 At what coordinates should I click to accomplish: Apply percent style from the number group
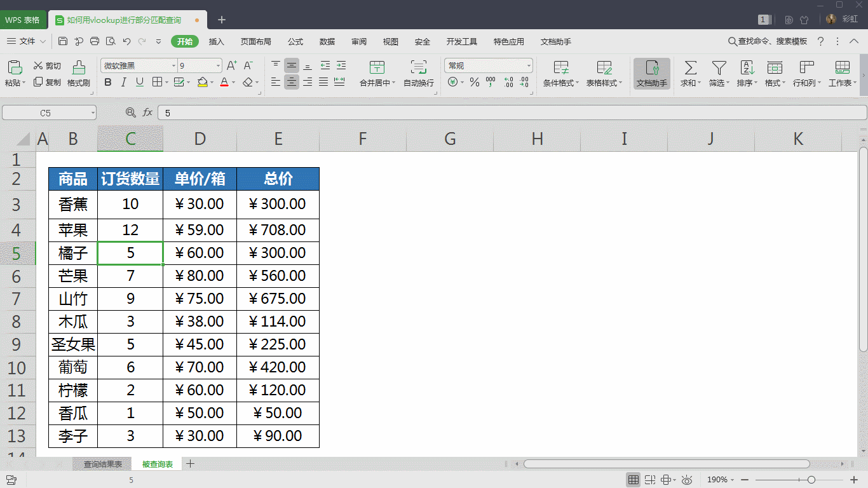(473, 81)
